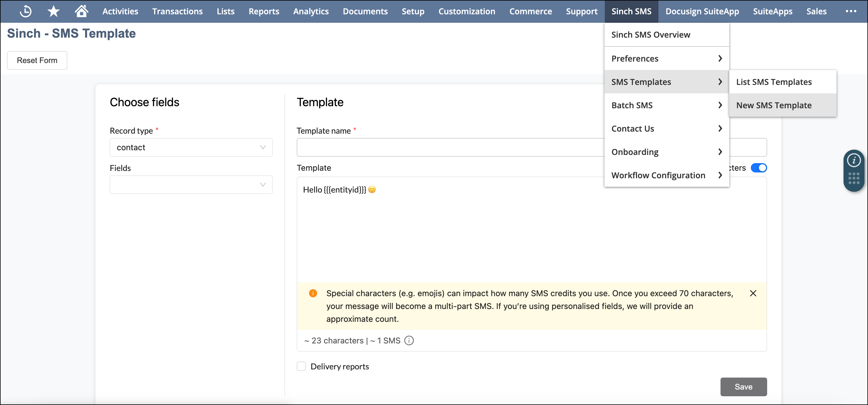Screen dimensions: 868x405
Task: Enable the Delivery reports checkbox
Action: [x=301, y=366]
